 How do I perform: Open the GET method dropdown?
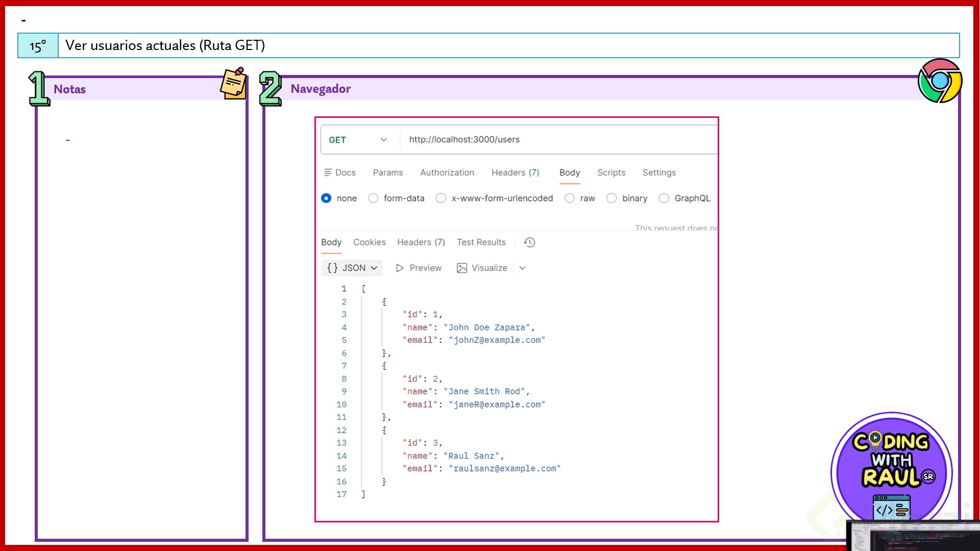pos(357,140)
